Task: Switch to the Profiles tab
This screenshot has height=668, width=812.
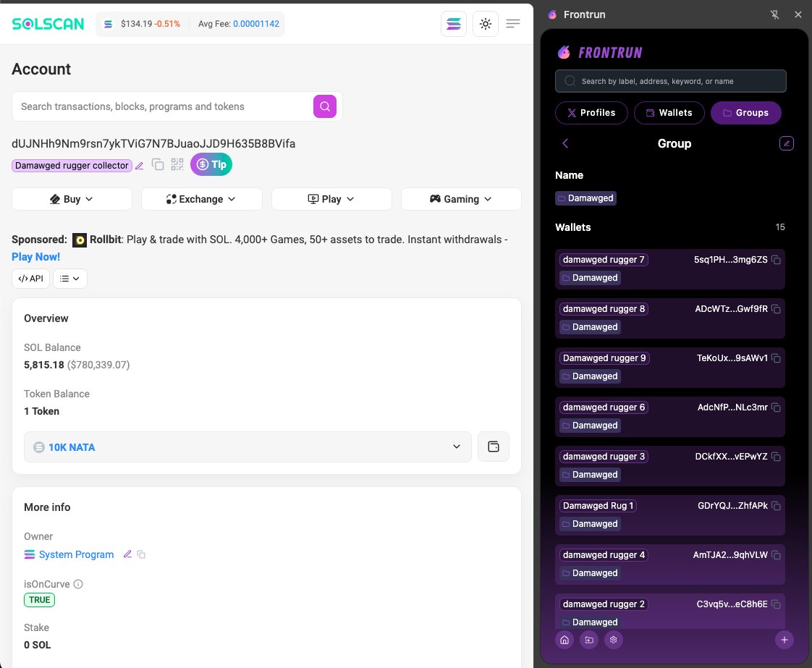Action: 591,113
